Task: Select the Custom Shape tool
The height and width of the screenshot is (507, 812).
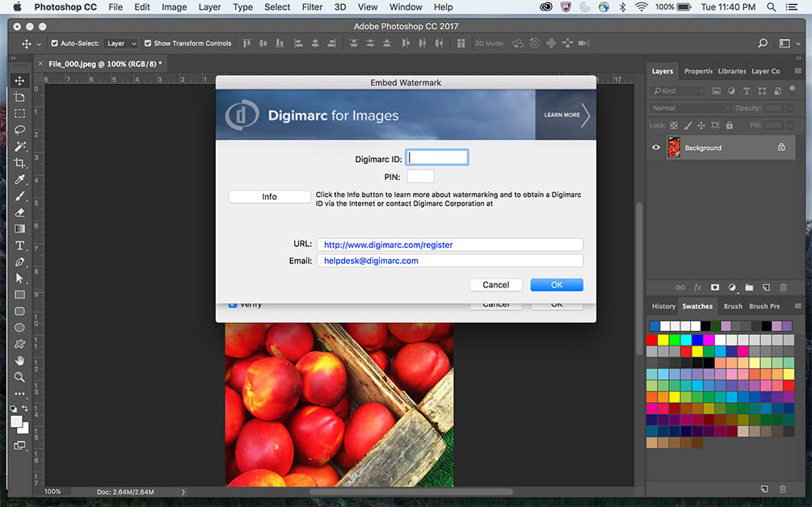Action: [19, 344]
